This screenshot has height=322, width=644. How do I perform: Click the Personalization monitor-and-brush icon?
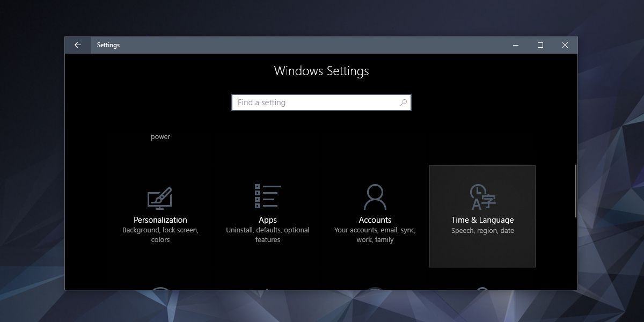[x=160, y=198]
